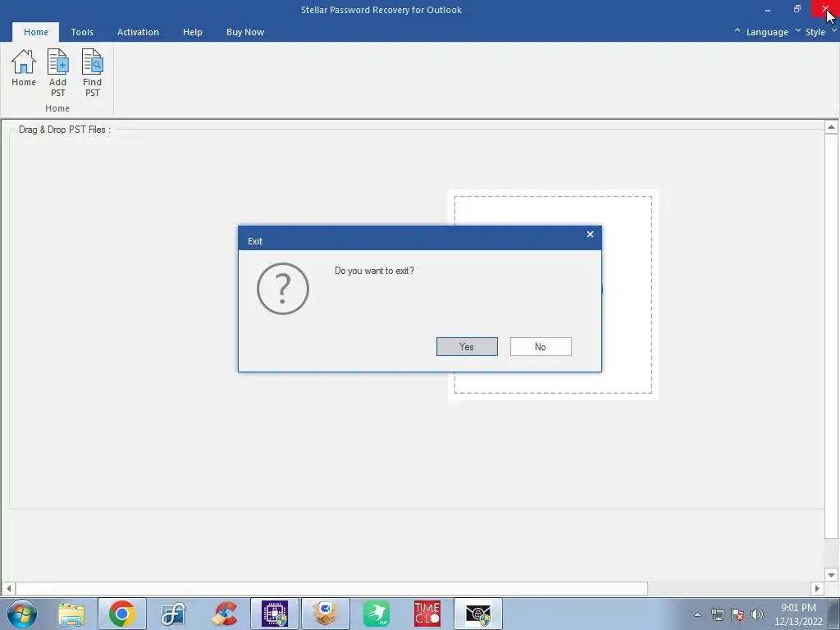Screen dimensions: 840x630
Task: Open the Stellar envelope taskbar icon
Action: click(478, 614)
